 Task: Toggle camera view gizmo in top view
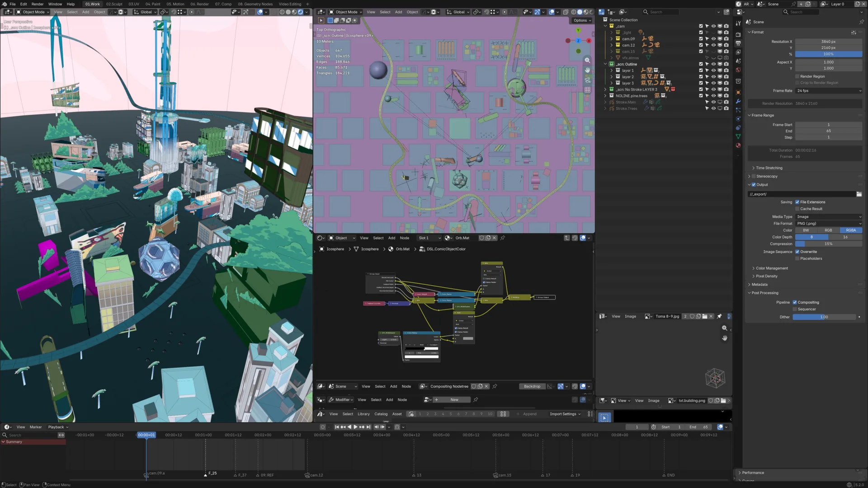[587, 80]
